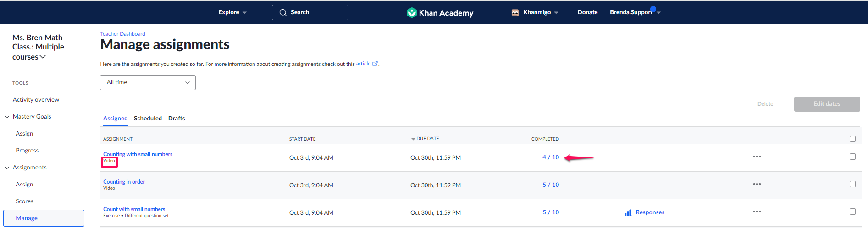Viewport: 868px width, 228px height.
Task: Open options menu for Counting with small numbers
Action: 757,157
